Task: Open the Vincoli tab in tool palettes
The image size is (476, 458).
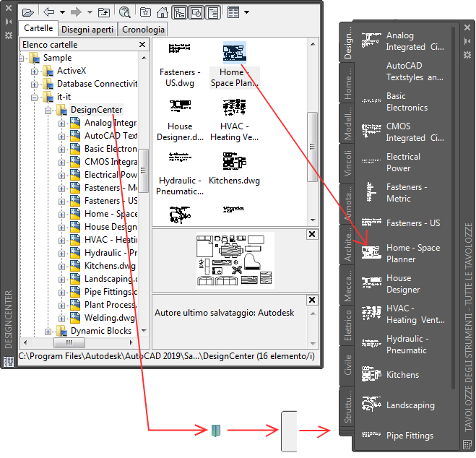Action: [347, 164]
